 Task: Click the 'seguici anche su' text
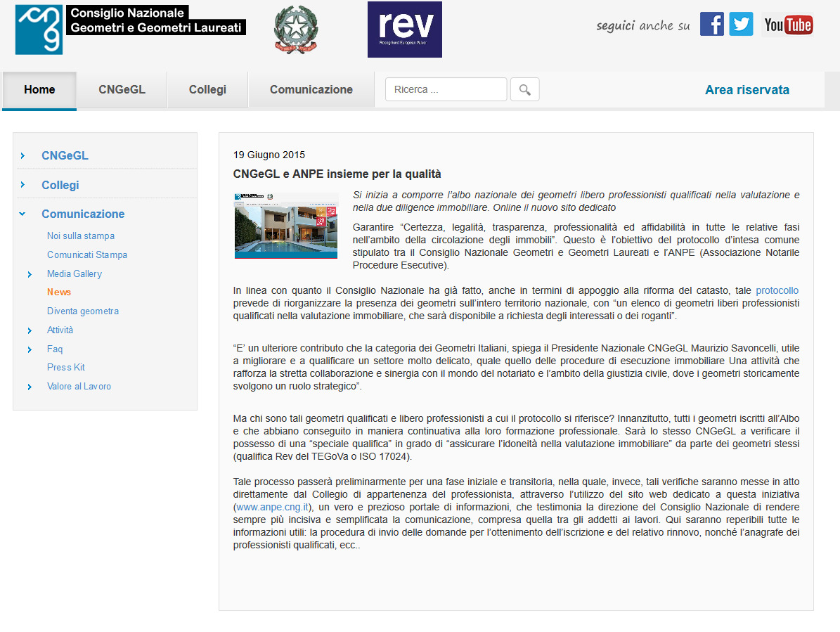pos(643,26)
